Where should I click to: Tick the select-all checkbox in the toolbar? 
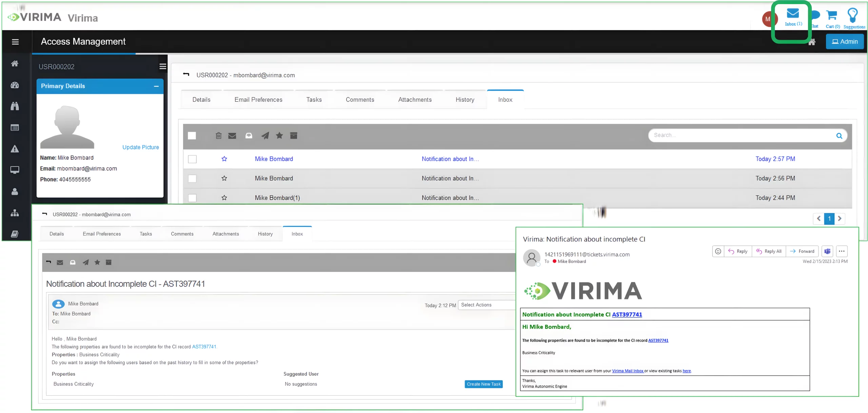click(x=192, y=135)
